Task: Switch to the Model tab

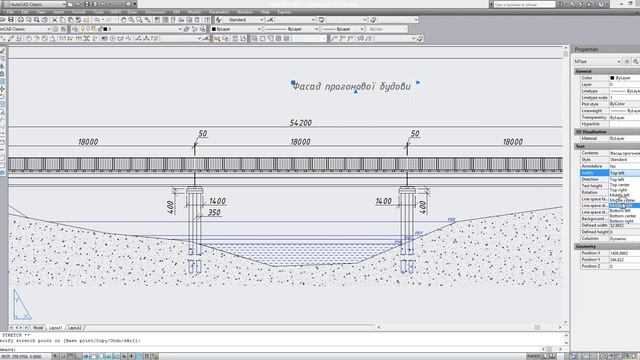Action: pos(38,327)
